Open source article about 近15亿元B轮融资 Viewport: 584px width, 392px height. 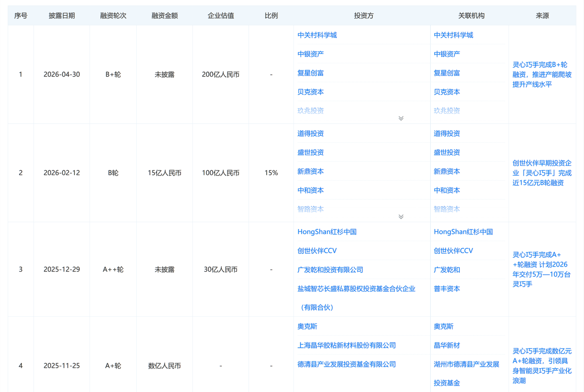(542, 173)
